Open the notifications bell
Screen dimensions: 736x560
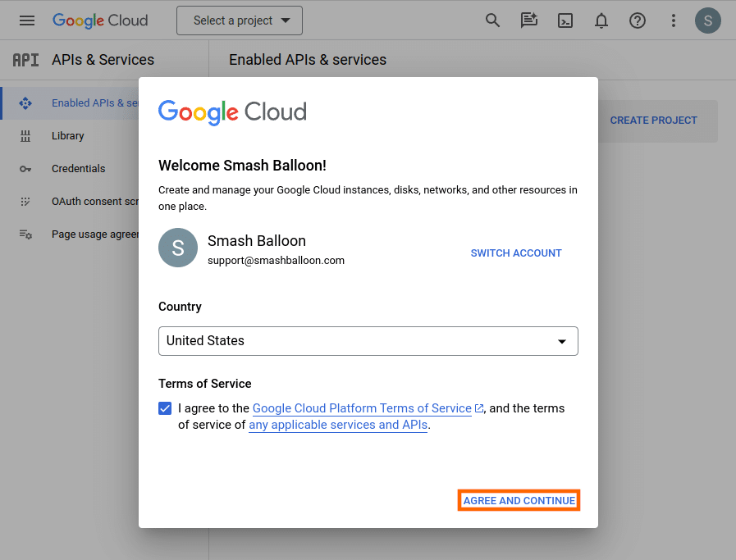point(601,20)
